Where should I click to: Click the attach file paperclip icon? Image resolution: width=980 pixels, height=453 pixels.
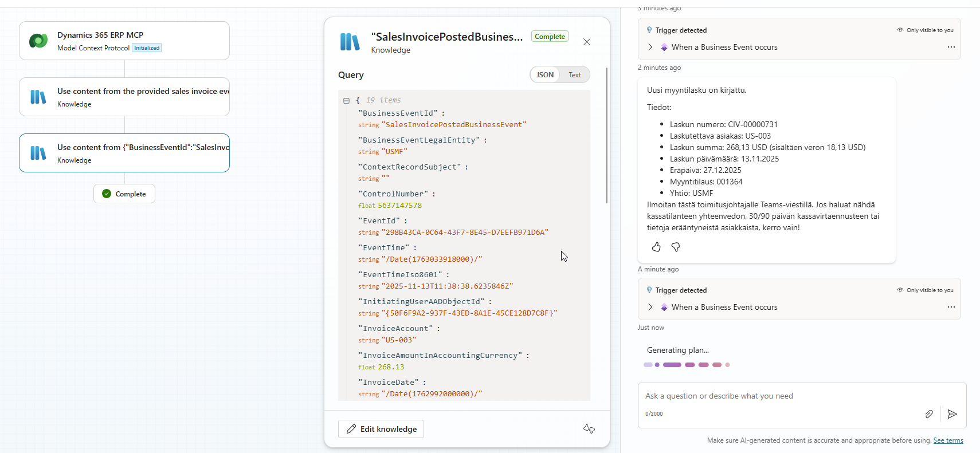[929, 414]
